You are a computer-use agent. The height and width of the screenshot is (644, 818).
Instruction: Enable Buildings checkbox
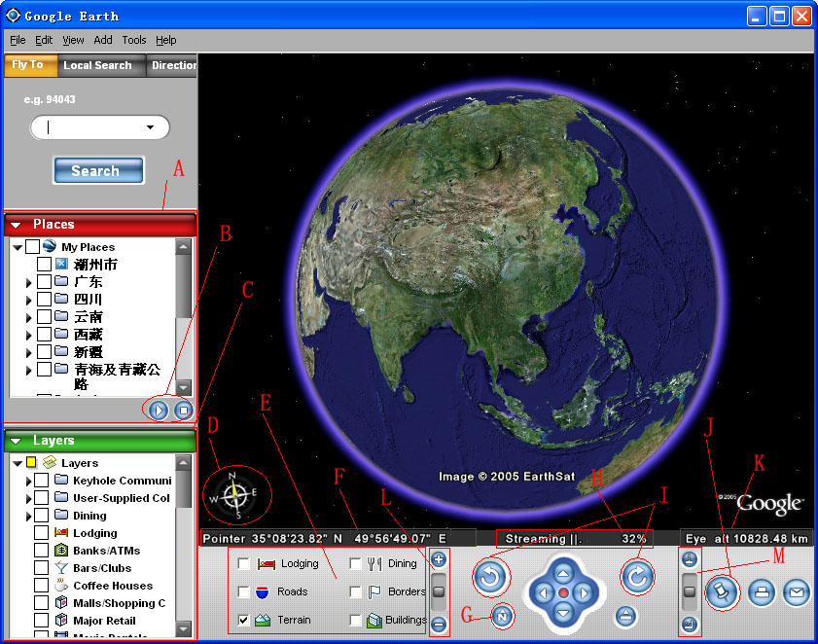click(x=355, y=620)
